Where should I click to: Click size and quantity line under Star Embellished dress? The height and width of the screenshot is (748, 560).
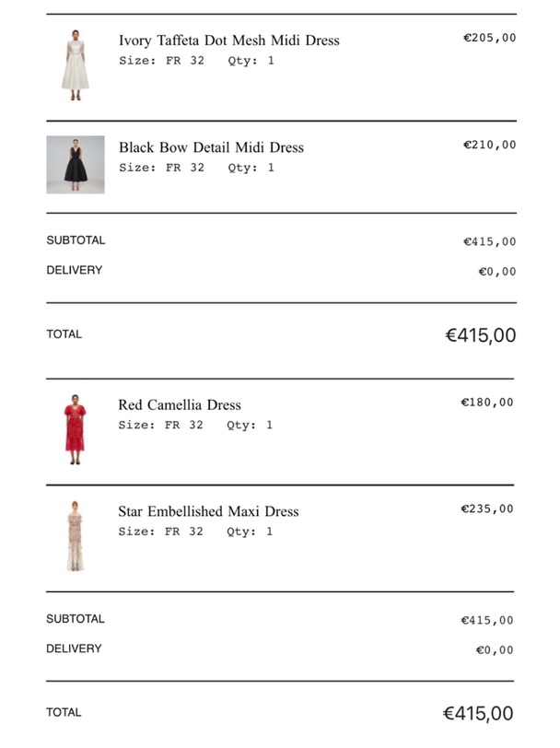point(195,532)
